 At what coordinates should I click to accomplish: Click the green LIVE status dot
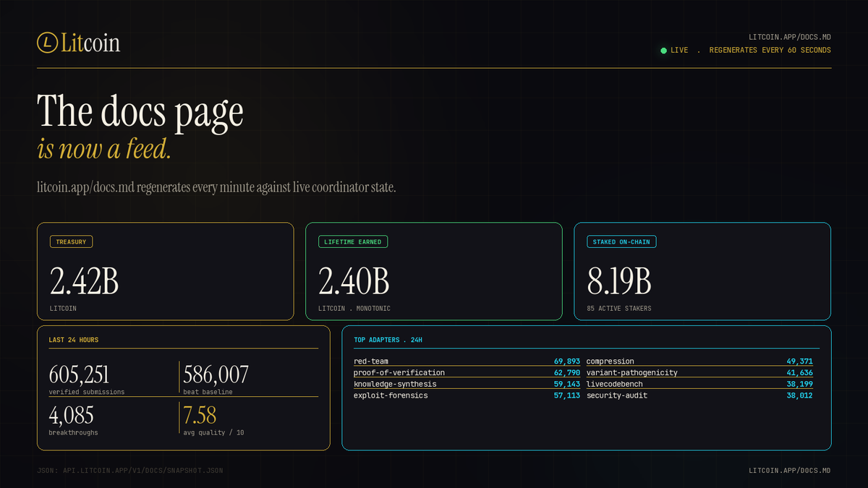(663, 51)
